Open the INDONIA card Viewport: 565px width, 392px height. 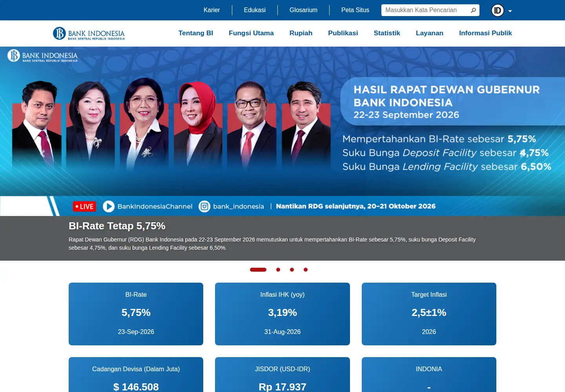coord(429,375)
